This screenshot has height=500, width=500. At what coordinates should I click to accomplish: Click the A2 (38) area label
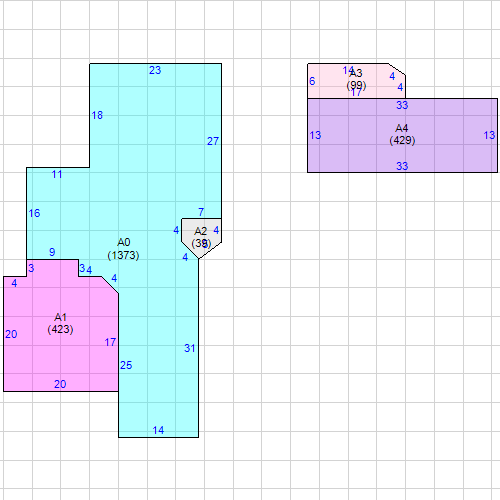tap(201, 237)
